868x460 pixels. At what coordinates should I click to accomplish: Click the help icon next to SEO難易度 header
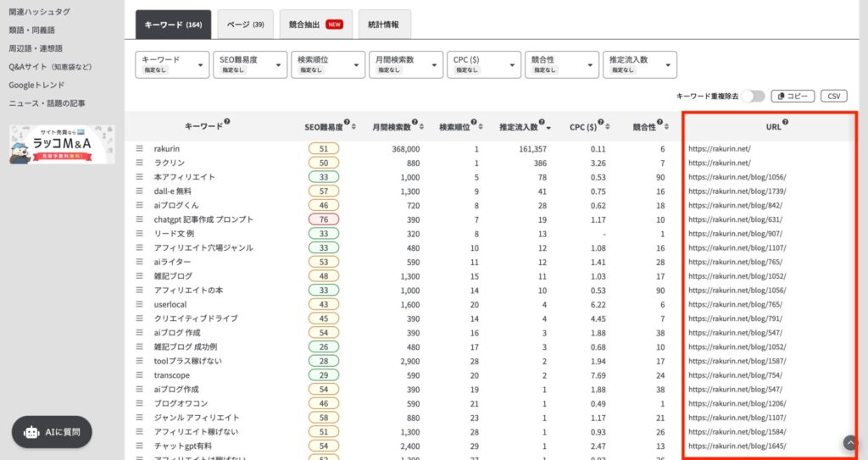pos(347,122)
